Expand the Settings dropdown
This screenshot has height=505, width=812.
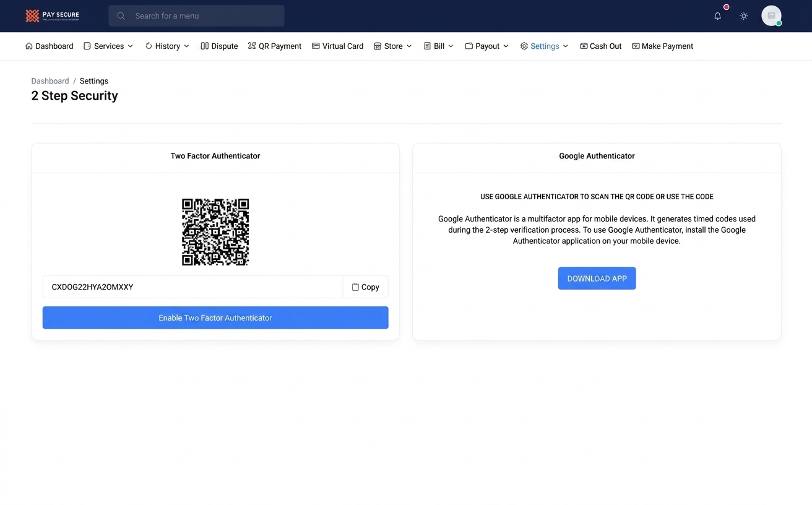pyautogui.click(x=544, y=46)
